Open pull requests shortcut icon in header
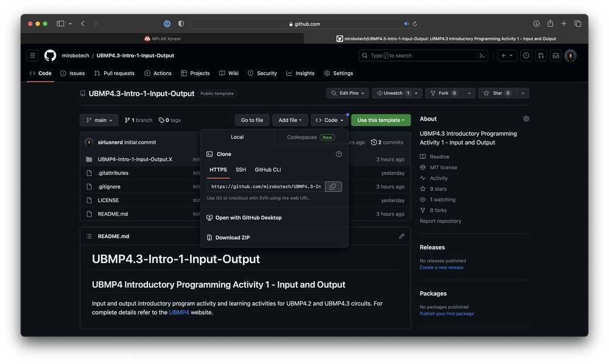 click(541, 55)
